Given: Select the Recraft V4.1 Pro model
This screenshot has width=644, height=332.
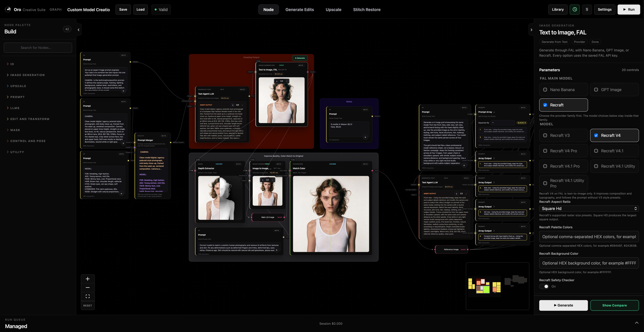Looking at the screenshot, I should 563,166.
